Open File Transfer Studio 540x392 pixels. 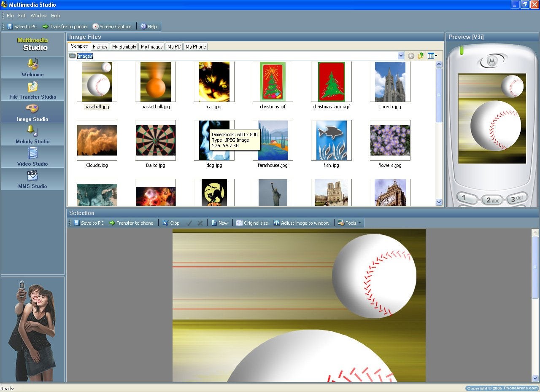pyautogui.click(x=32, y=90)
